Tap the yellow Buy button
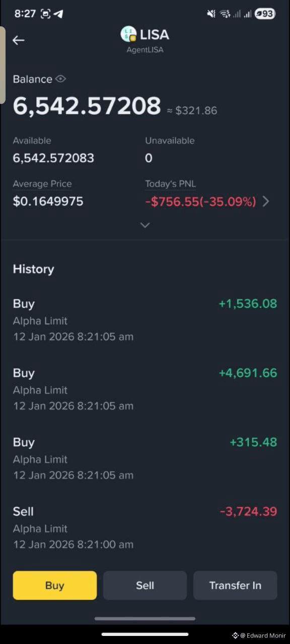The height and width of the screenshot is (644, 290). (x=55, y=585)
